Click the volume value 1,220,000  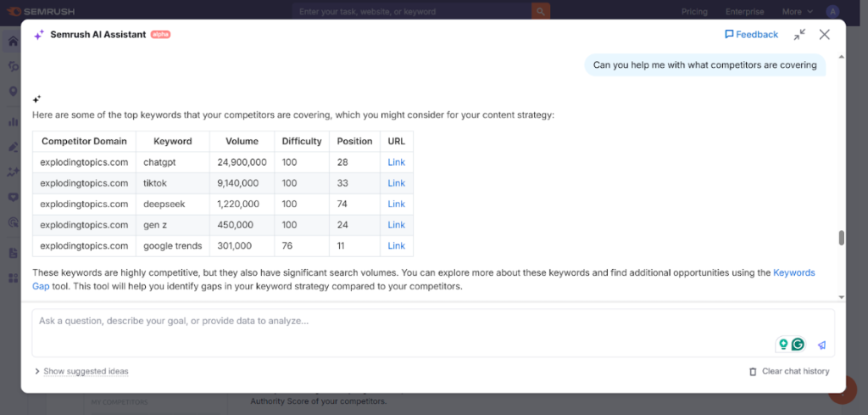point(238,204)
